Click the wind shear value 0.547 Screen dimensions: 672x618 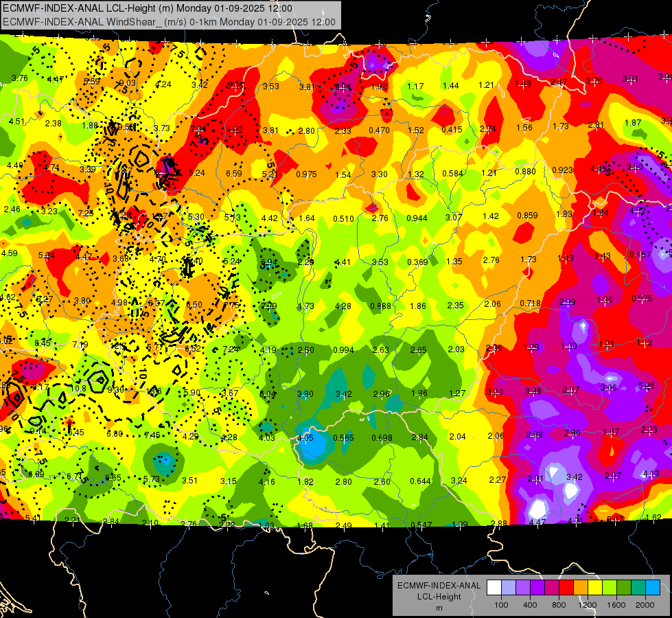[x=421, y=525]
